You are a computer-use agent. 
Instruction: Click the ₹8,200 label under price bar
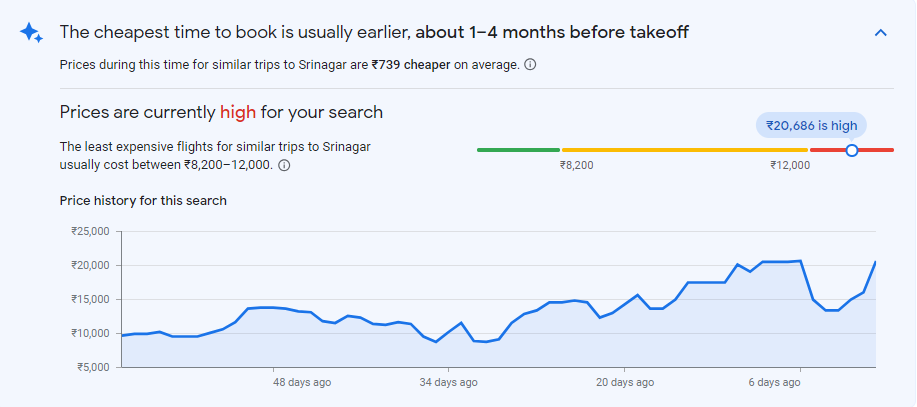pos(577,166)
